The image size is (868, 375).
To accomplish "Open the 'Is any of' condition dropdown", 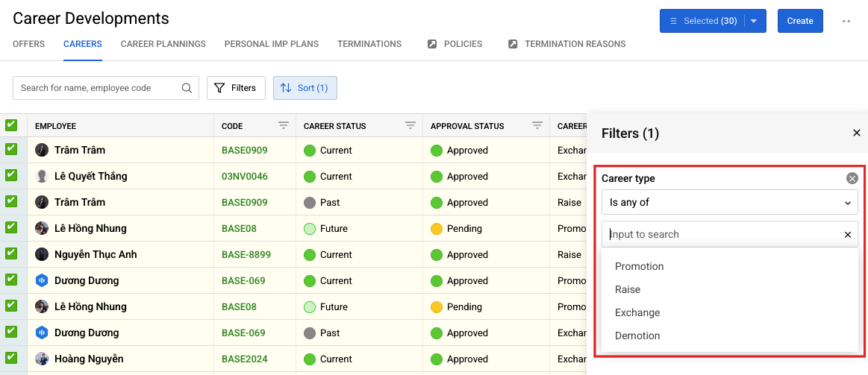I will 730,203.
